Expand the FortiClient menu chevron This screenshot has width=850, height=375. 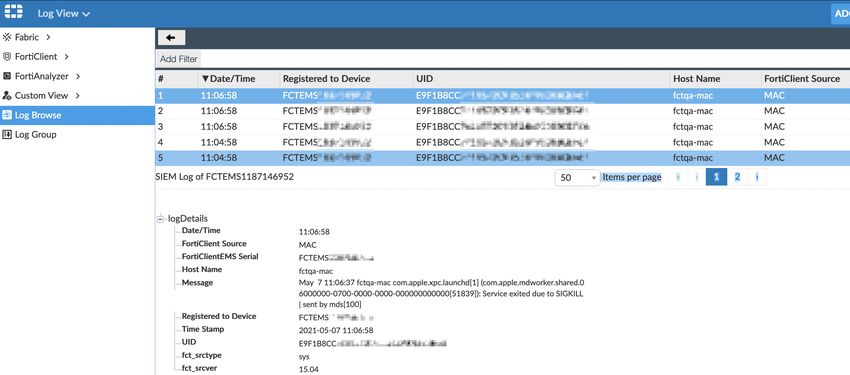click(66, 56)
